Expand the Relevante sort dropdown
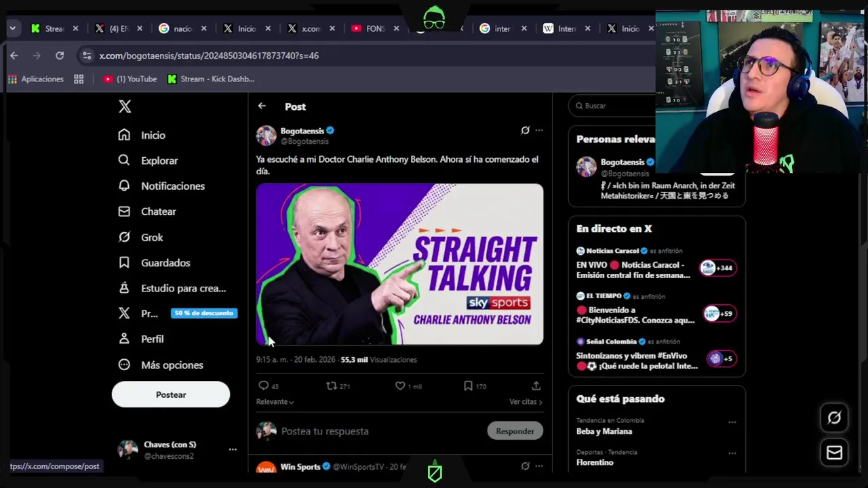Screen dimensions: 868x488 tap(275, 402)
